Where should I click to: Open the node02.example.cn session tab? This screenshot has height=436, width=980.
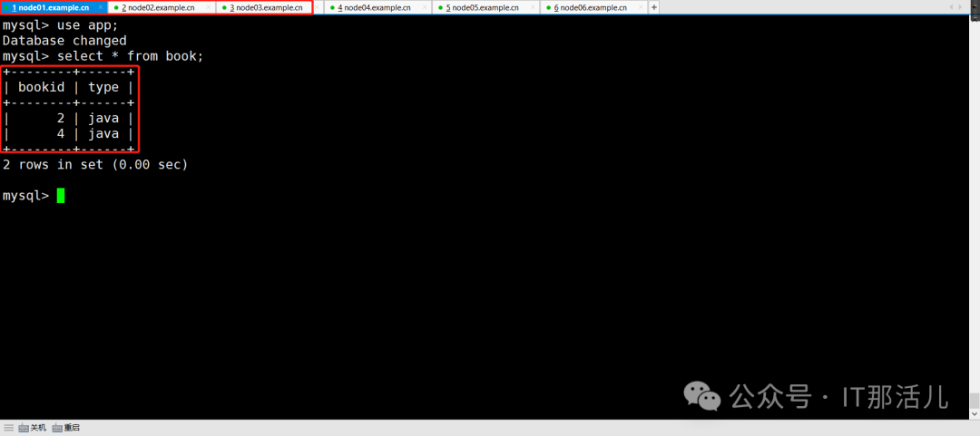pyautogui.click(x=162, y=7)
